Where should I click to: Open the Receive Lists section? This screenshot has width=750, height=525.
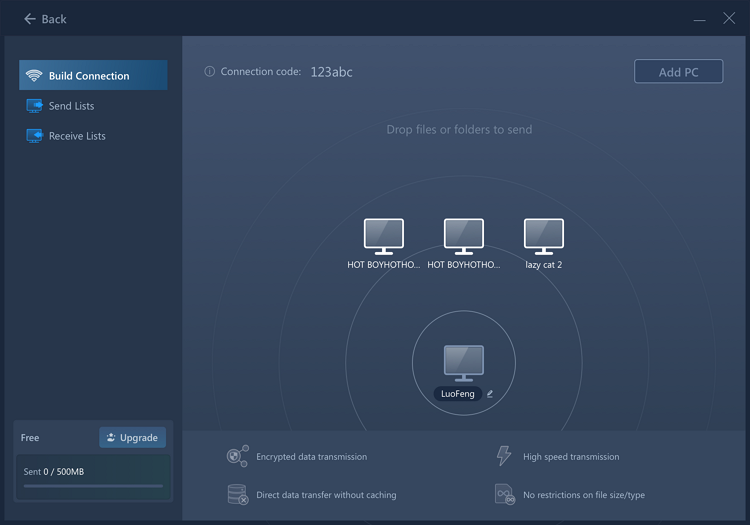(76, 136)
